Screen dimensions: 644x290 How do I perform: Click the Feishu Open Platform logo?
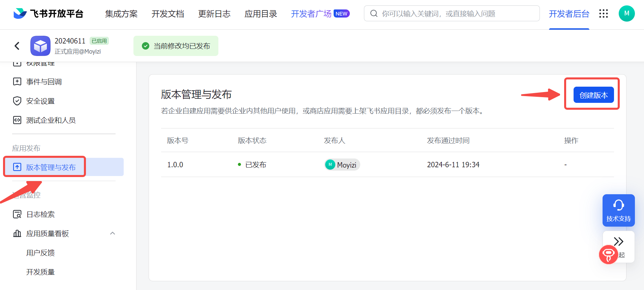click(x=48, y=13)
